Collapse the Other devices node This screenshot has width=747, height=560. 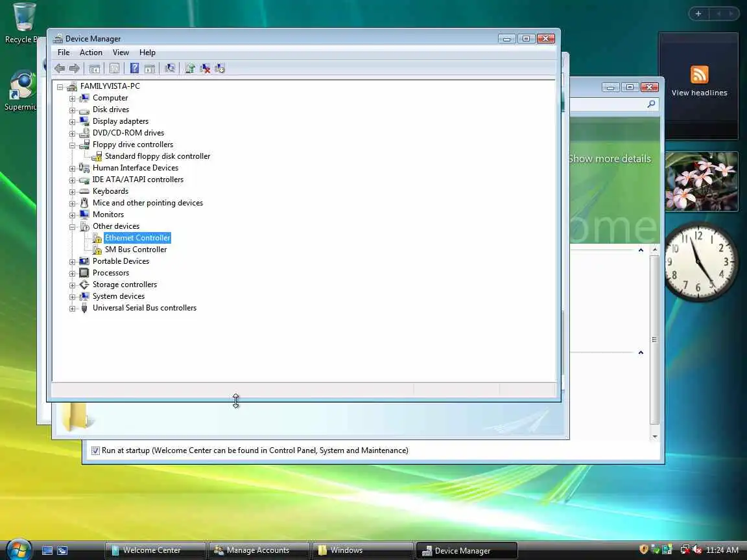73,227
